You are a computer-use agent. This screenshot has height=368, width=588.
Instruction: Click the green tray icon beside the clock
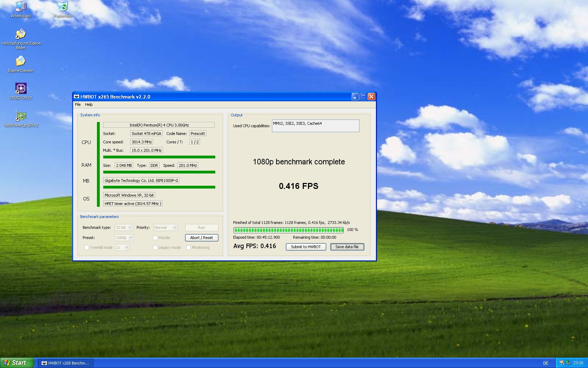tap(568, 363)
